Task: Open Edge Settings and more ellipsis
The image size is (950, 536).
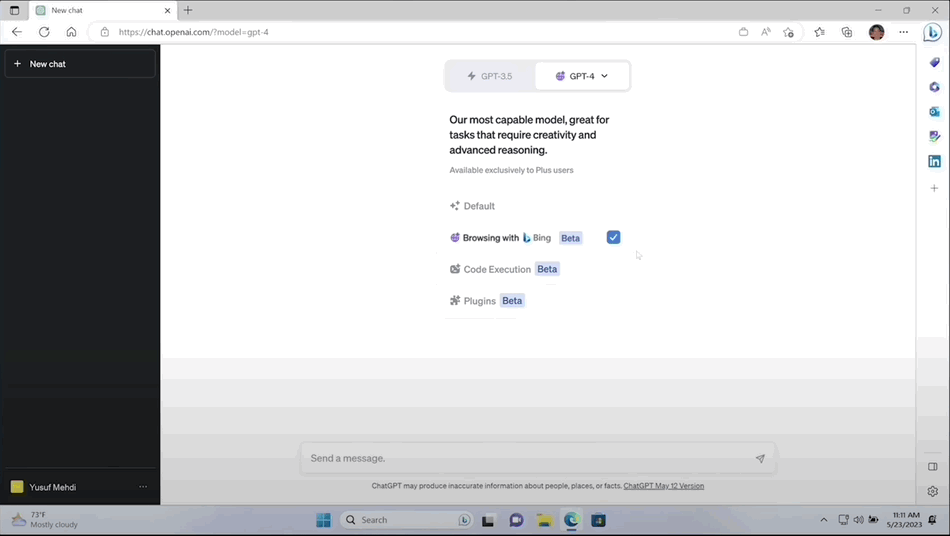Action: (903, 32)
